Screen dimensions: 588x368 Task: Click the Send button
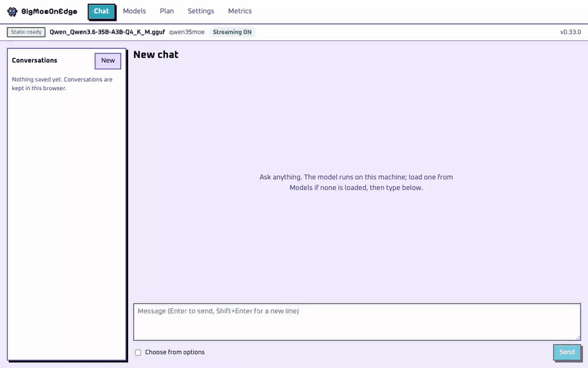coord(567,352)
